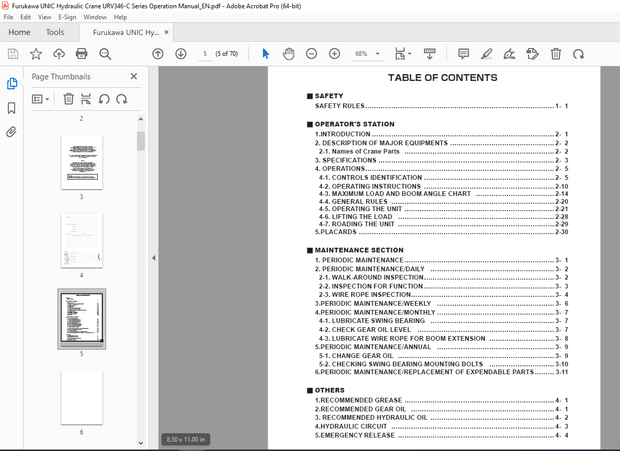Open the Attachments paperclip panel
The height and width of the screenshot is (451, 620).
(x=11, y=132)
